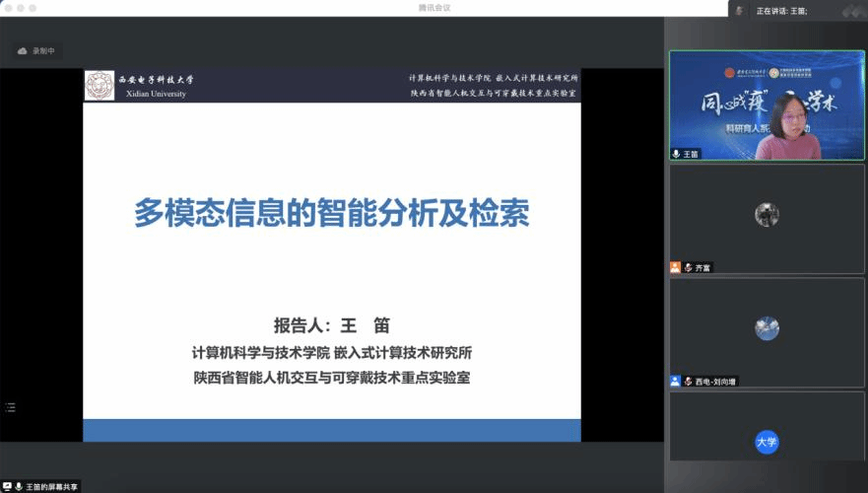The width and height of the screenshot is (868, 493).
Task: Click the microphone icon on 王笛's video tile
Action: [x=676, y=154]
